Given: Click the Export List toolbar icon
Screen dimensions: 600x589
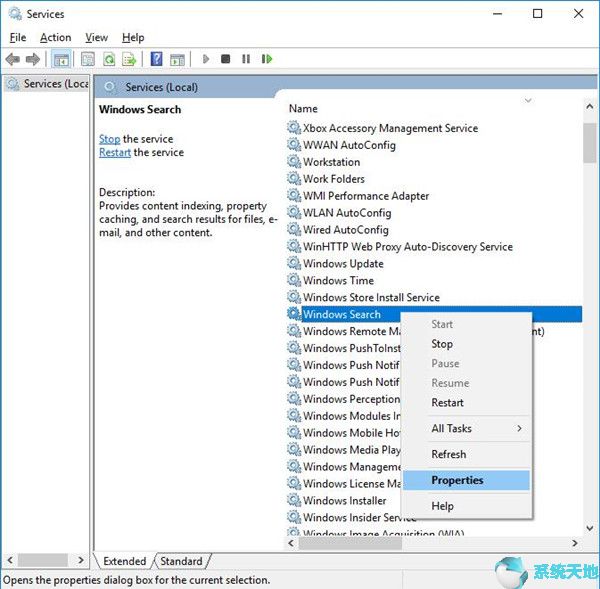Looking at the screenshot, I should point(128,59).
